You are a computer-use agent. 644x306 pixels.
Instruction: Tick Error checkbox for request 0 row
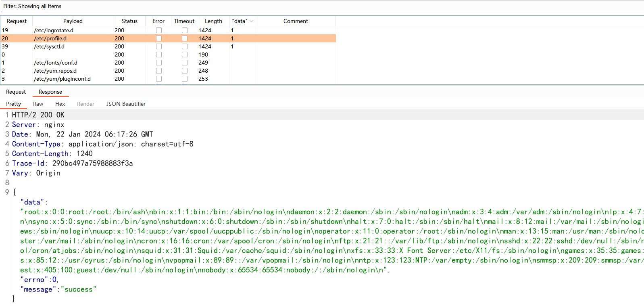pos(159,54)
